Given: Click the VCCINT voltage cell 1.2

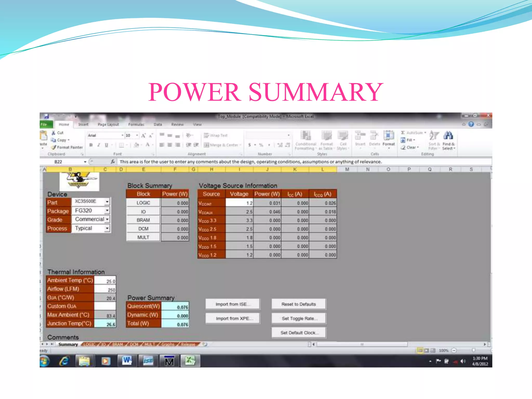Looking at the screenshot, I should pyautogui.click(x=239, y=203).
